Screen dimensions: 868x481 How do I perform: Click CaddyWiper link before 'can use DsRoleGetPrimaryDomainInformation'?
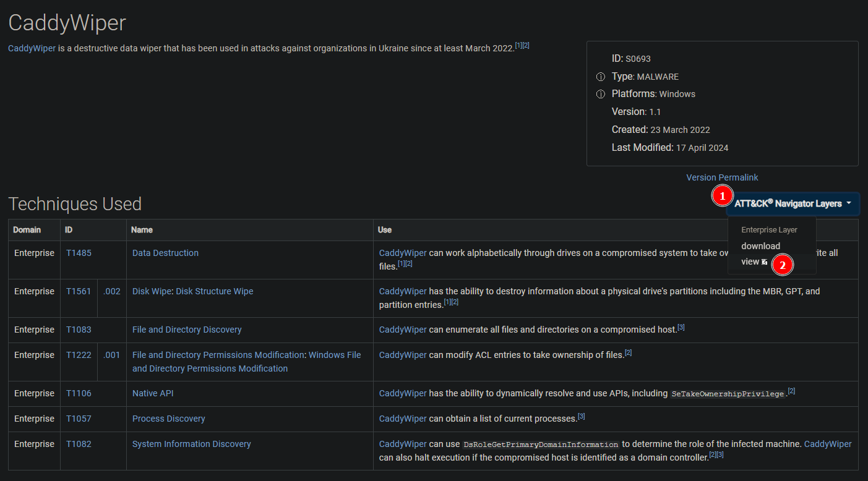click(x=403, y=444)
